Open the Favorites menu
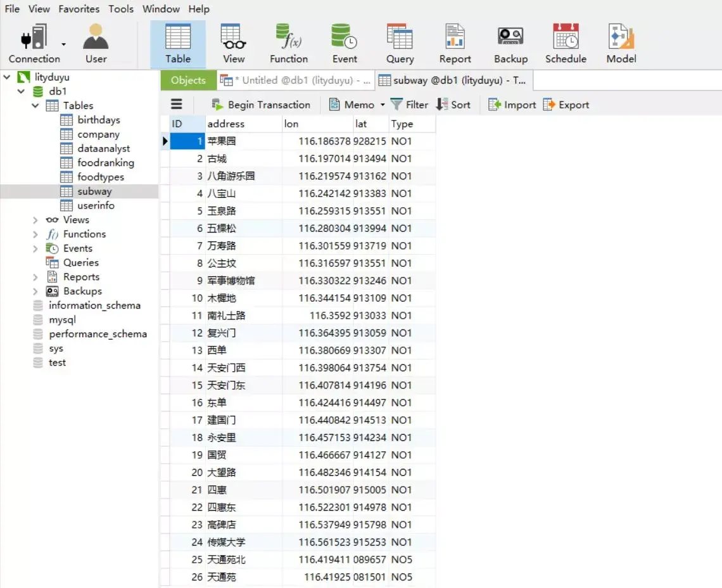Image resolution: width=722 pixels, height=588 pixels. click(x=79, y=9)
